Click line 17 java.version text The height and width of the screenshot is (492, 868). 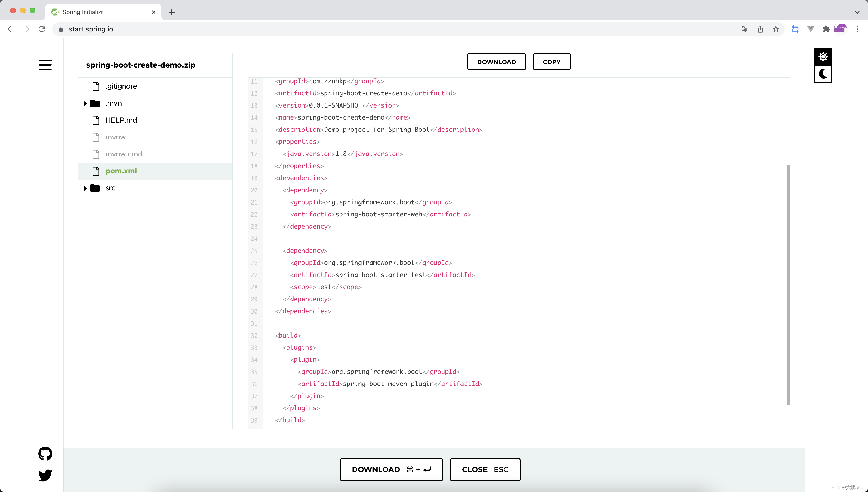click(343, 154)
